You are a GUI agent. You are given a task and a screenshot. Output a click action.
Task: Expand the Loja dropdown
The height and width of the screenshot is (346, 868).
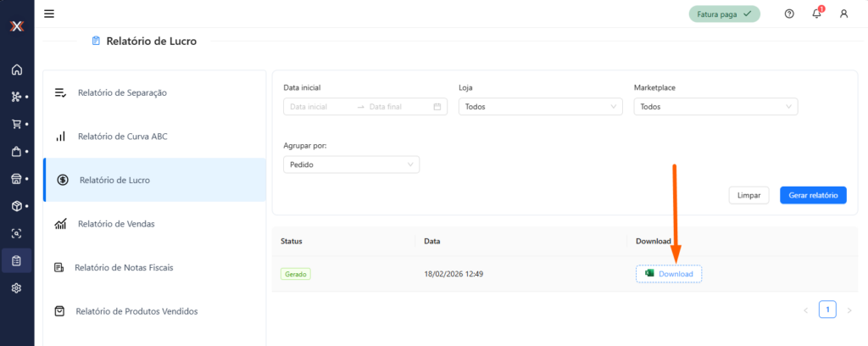540,107
